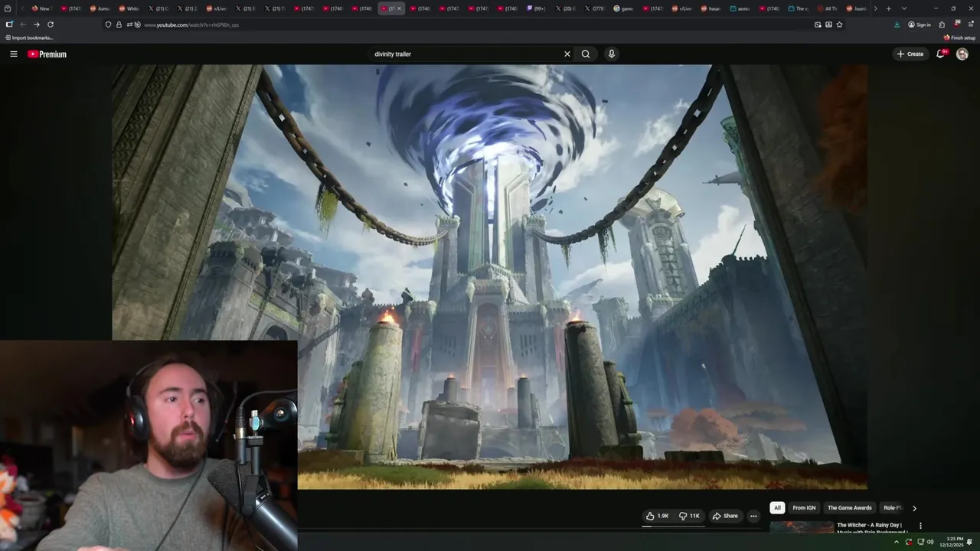Bookmark this page with star icon

[840, 24]
